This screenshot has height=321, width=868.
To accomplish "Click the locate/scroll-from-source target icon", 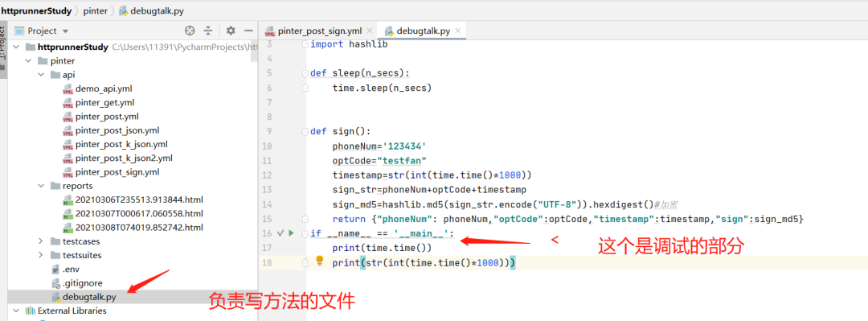I will [x=190, y=31].
